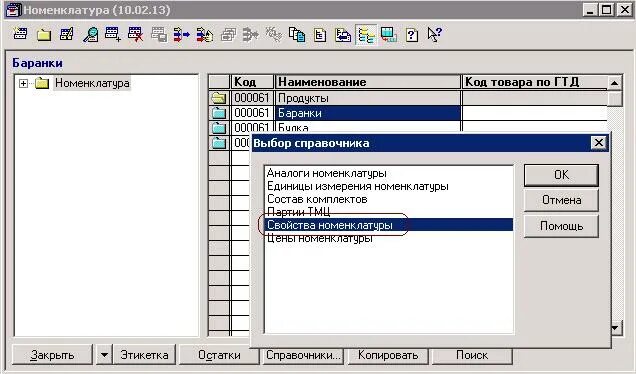Select the highlighted Баранки row
The image size is (636, 374).
point(368,113)
